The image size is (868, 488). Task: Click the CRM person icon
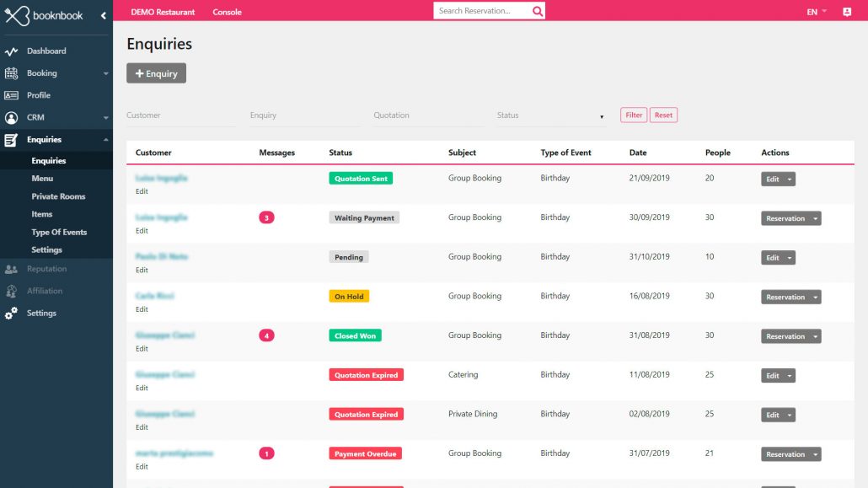[x=12, y=118]
